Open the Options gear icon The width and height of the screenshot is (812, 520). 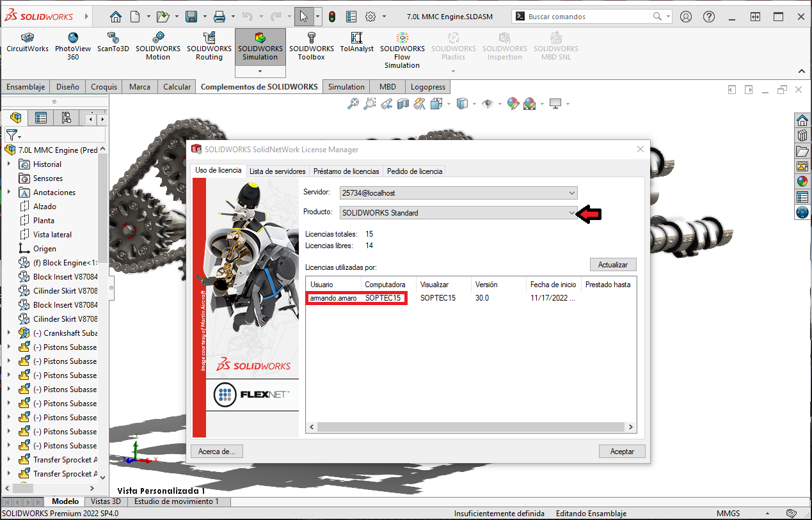click(370, 17)
